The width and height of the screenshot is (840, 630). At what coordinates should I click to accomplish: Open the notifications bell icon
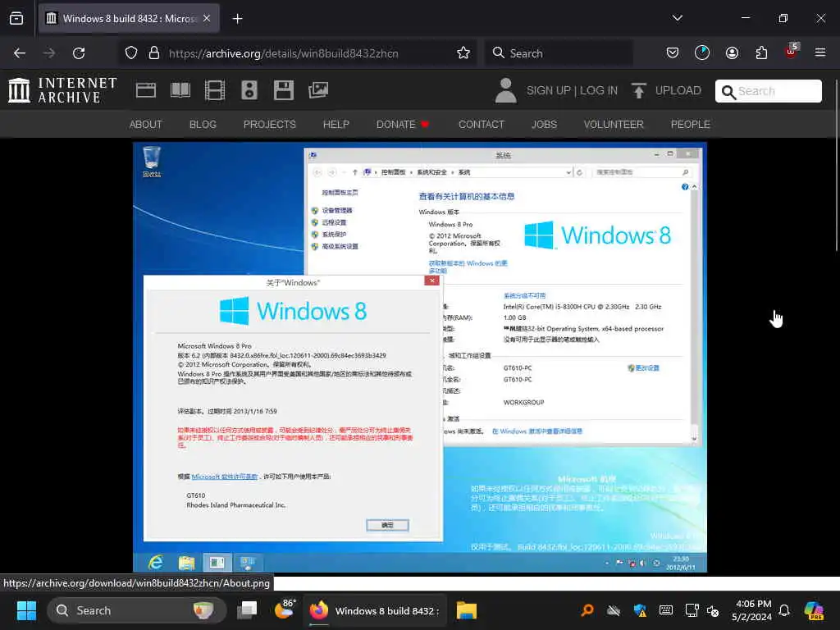coord(784,610)
